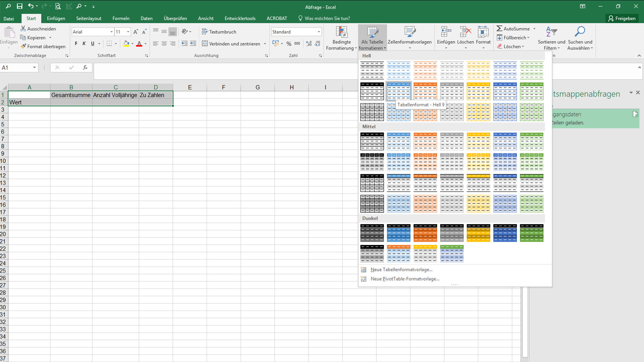Enable Textumbruch for the selection
Screen dimensions: 644x362
(x=219, y=32)
